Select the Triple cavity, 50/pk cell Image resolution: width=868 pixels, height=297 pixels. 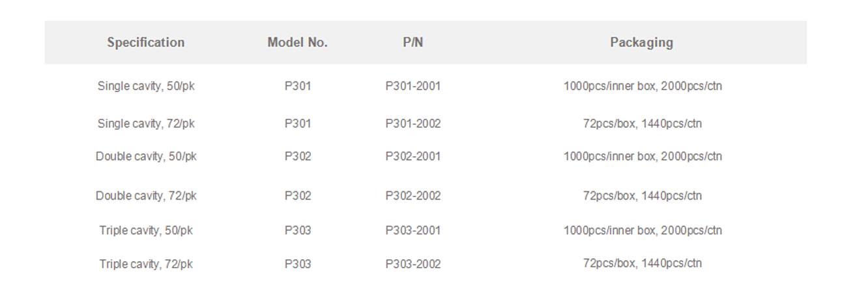coord(146,230)
